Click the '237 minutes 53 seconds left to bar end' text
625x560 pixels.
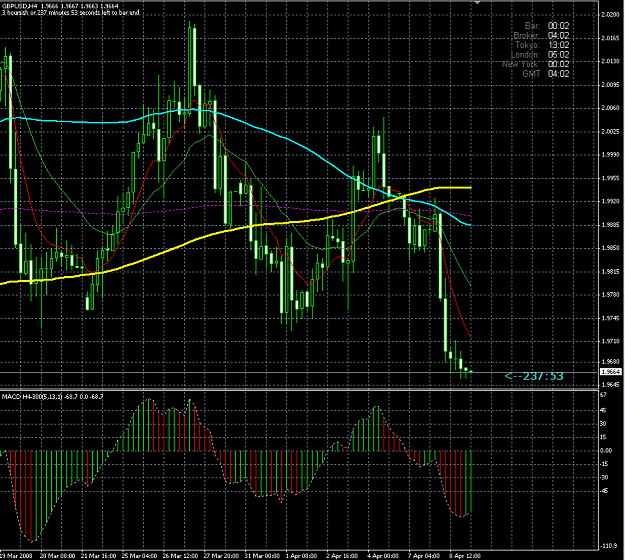point(87,13)
